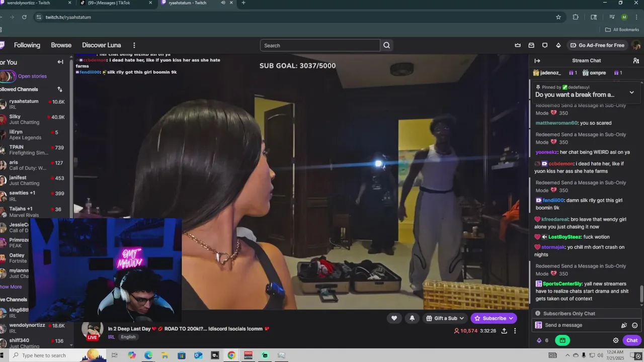Open channel points balance showing 6
The height and width of the screenshot is (362, 644).
(543, 340)
